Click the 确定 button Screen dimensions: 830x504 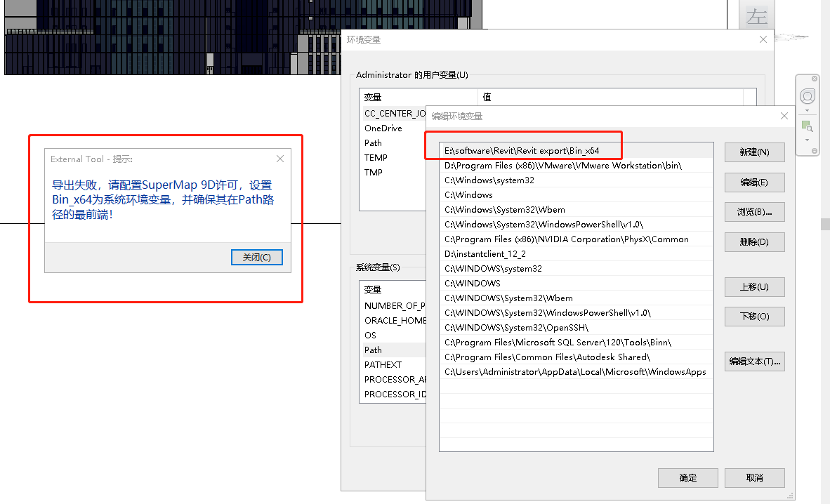(687, 478)
